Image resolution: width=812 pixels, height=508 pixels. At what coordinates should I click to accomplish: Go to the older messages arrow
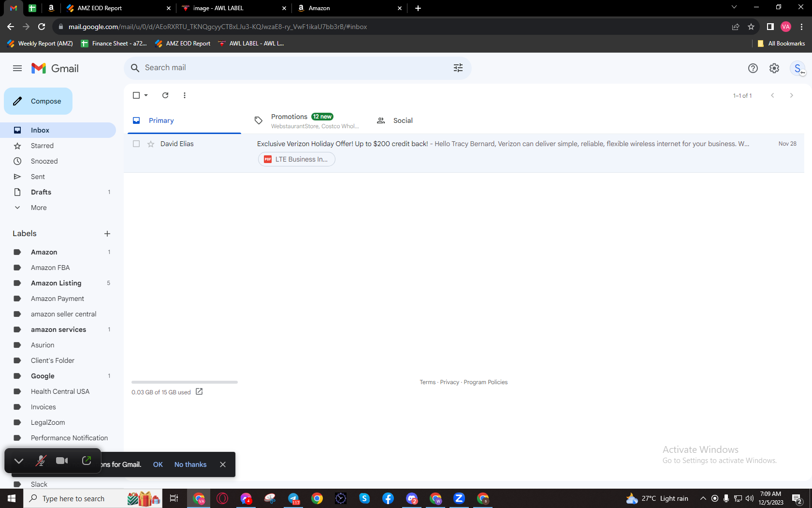pyautogui.click(x=791, y=95)
